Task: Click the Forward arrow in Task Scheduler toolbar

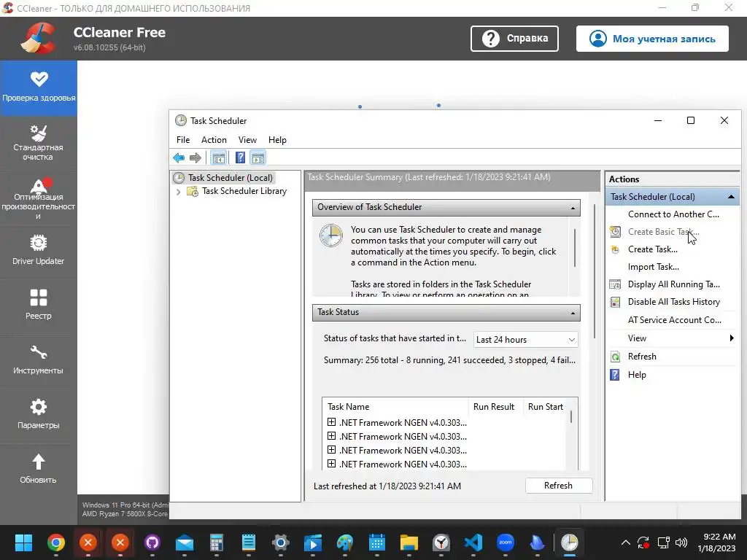Action: pyautogui.click(x=196, y=157)
